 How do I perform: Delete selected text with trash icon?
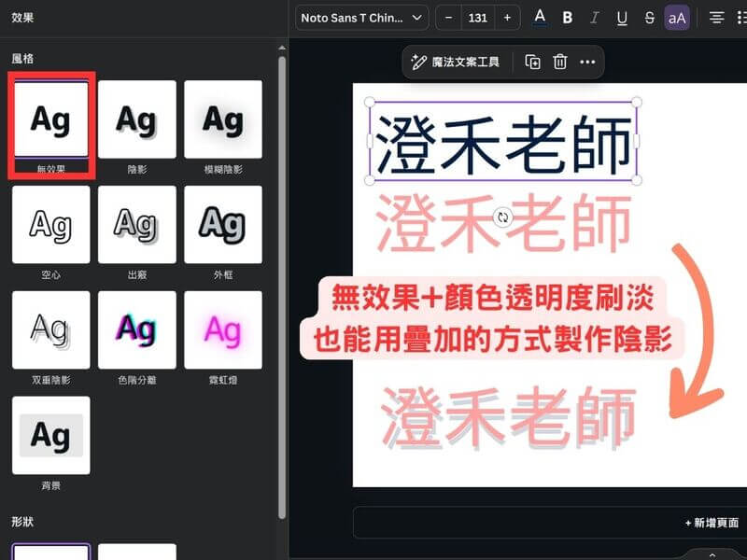point(560,62)
